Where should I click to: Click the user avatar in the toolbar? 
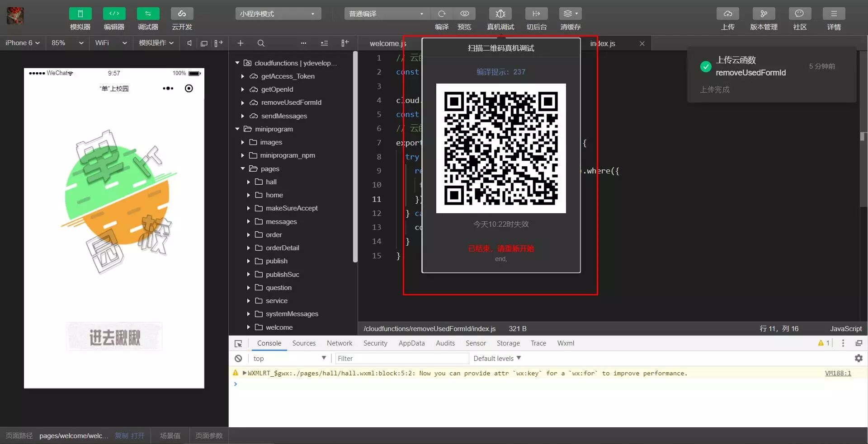coord(15,16)
